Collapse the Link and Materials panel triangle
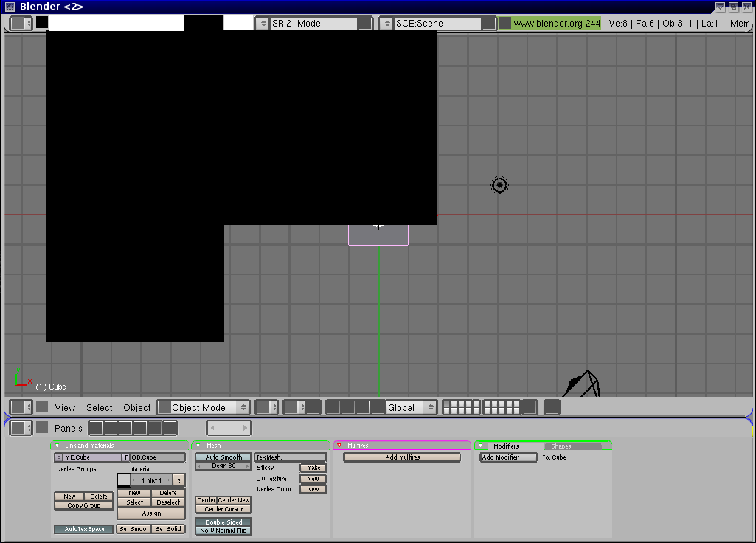The image size is (756, 543). [x=58, y=446]
